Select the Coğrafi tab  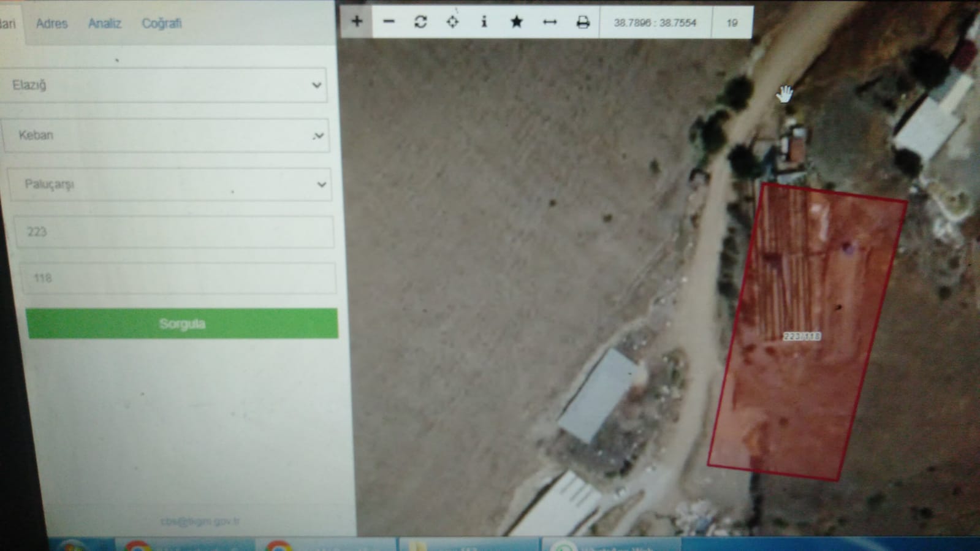tap(161, 23)
